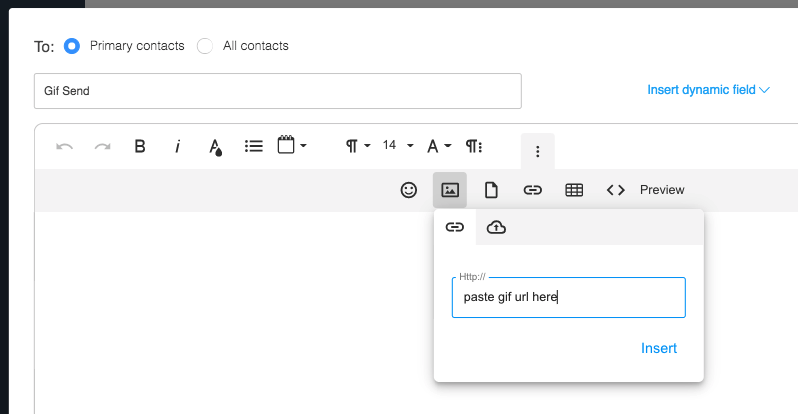Open the paragraph format dropdown
This screenshot has height=414, width=798.
[358, 146]
